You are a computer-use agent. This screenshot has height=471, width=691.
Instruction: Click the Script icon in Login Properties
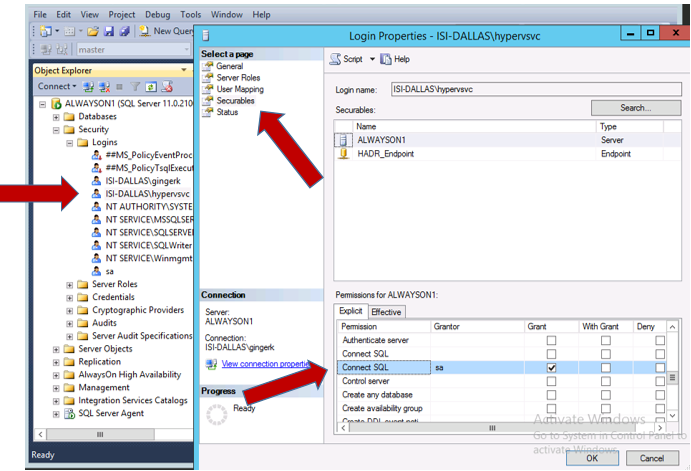[335, 59]
